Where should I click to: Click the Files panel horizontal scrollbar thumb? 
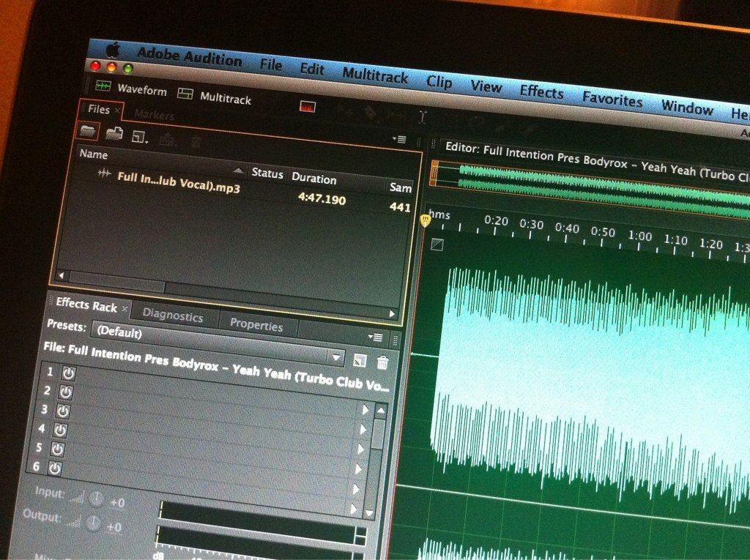click(x=116, y=282)
